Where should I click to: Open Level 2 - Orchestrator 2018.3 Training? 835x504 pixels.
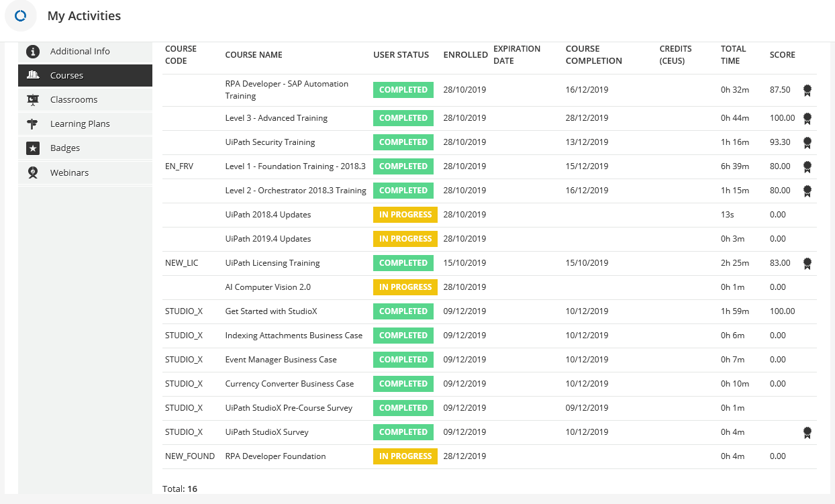point(296,191)
